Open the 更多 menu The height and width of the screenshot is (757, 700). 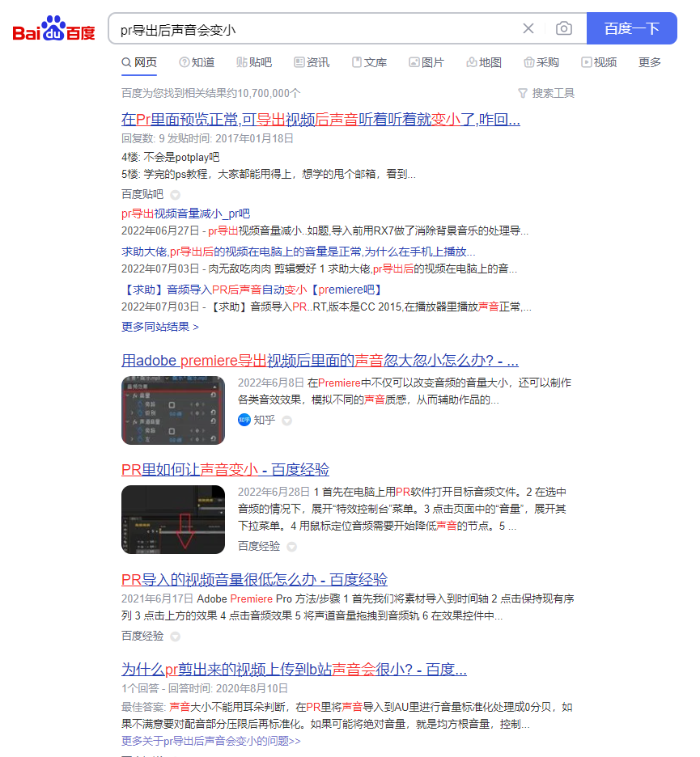[650, 62]
